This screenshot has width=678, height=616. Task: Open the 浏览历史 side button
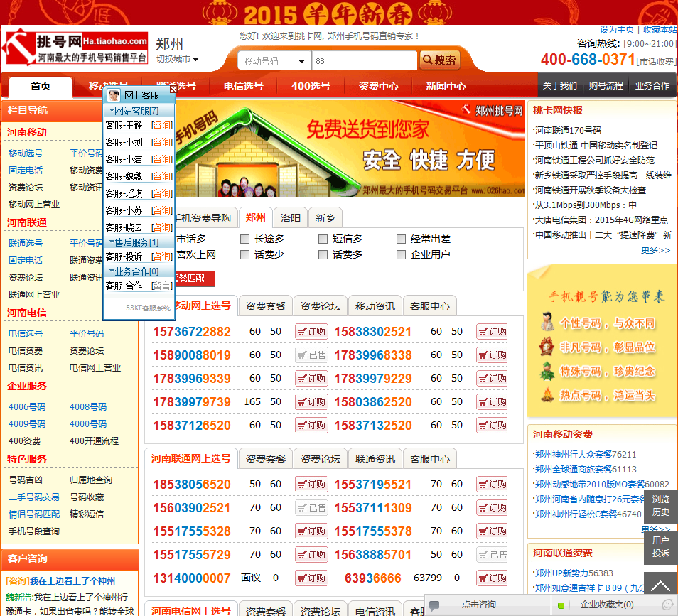(660, 506)
